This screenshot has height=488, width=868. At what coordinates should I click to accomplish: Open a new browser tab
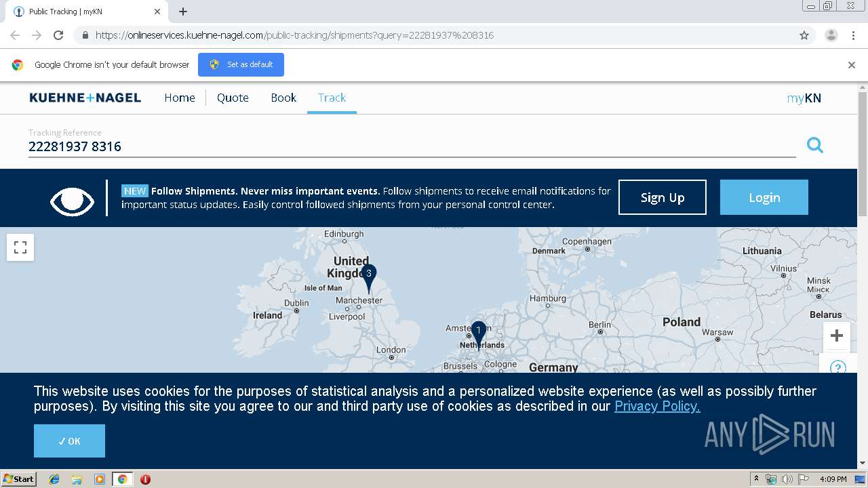(183, 12)
